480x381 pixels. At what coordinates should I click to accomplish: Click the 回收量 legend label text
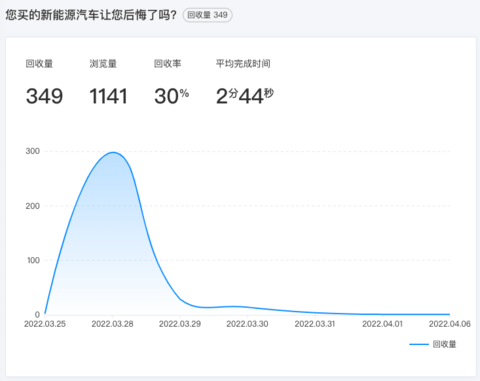[x=444, y=344]
